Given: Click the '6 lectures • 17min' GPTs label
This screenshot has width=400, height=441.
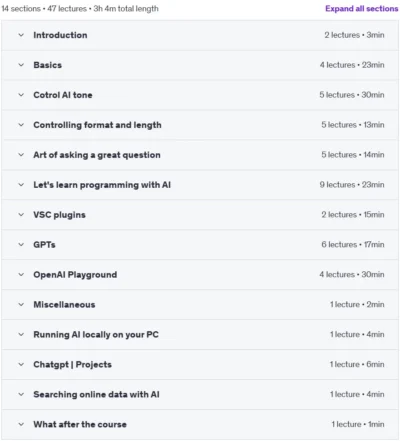Looking at the screenshot, I should 353,245.
